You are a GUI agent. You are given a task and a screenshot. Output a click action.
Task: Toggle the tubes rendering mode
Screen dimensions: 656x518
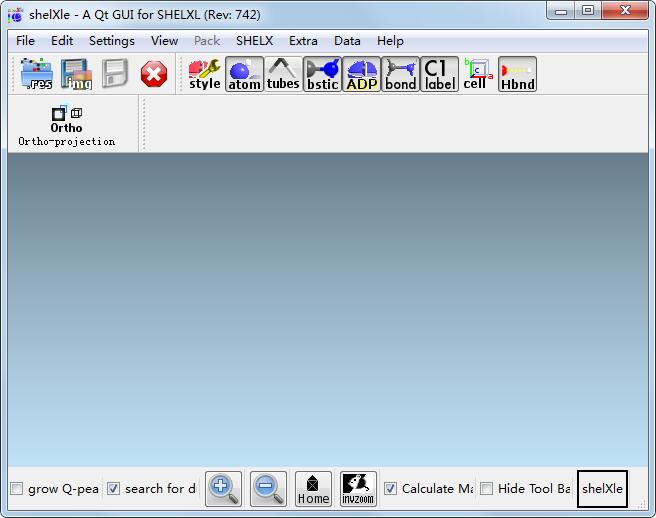click(x=283, y=74)
